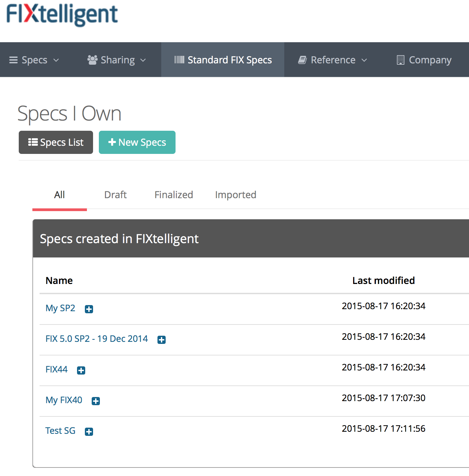Screen dimensions: 469x476
Task: Click the Specs List button
Action: [x=56, y=142]
